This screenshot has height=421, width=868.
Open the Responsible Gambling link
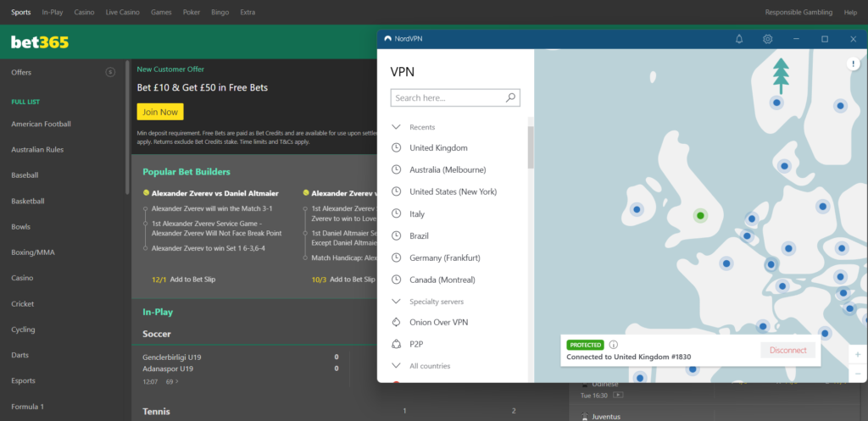coord(800,12)
